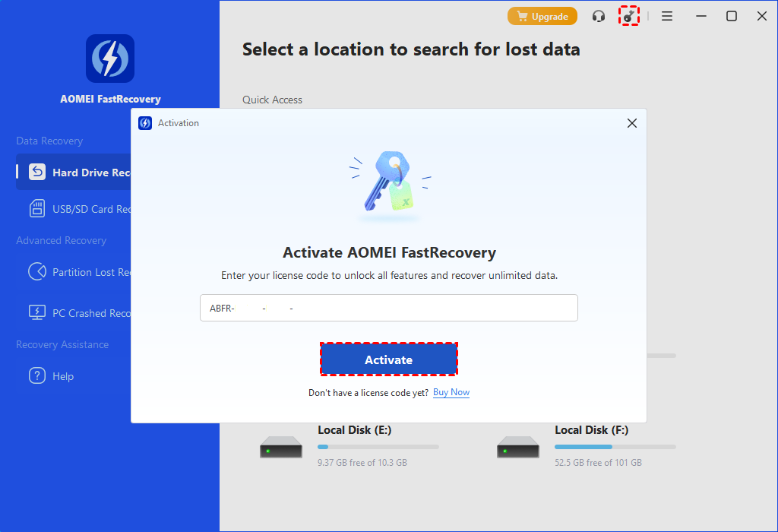This screenshot has width=778, height=532.
Task: Click the Quick Access heading
Action: tap(272, 100)
